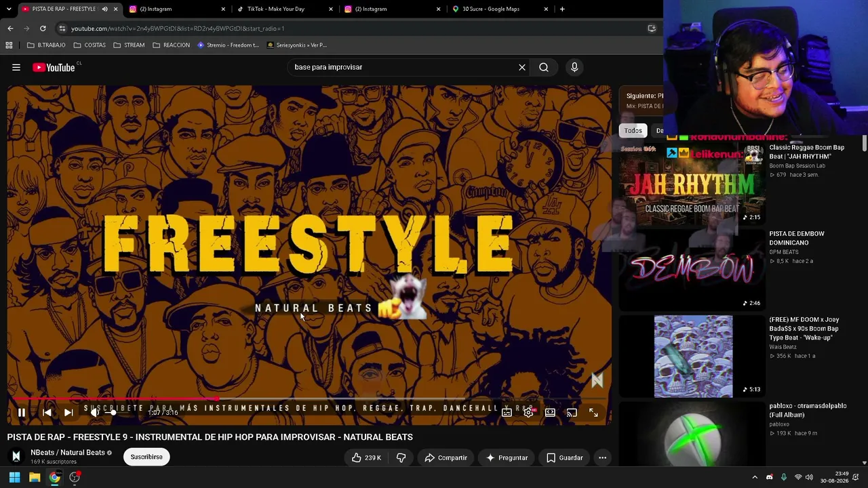Image resolution: width=868 pixels, height=488 pixels.
Task: Save the video using Guardar
Action: (x=565, y=457)
